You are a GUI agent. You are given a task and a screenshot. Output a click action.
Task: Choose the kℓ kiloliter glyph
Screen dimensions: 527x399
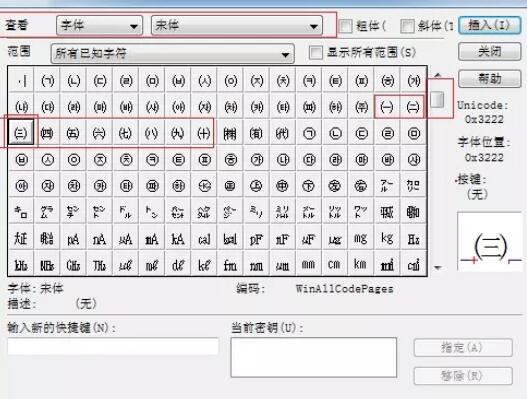coord(204,265)
